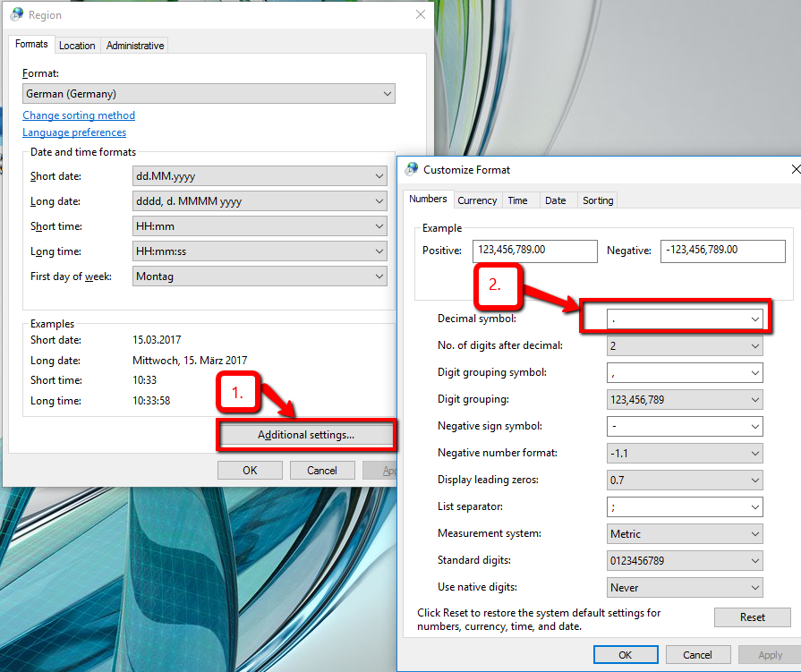Open the Change sorting method link

(x=79, y=115)
